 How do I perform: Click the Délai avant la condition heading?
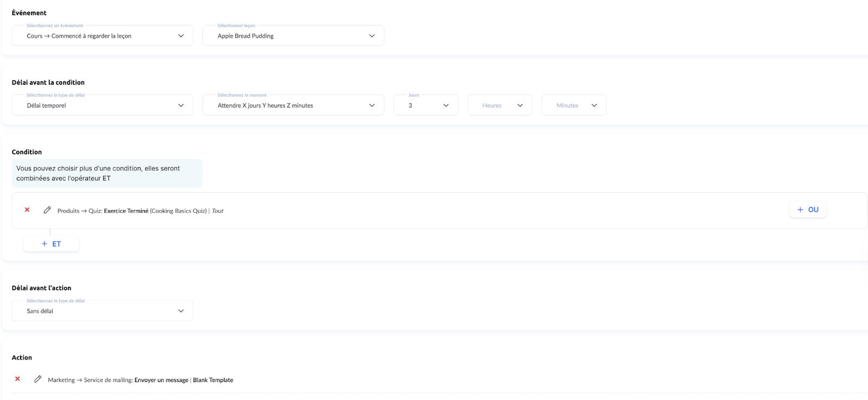pos(48,82)
